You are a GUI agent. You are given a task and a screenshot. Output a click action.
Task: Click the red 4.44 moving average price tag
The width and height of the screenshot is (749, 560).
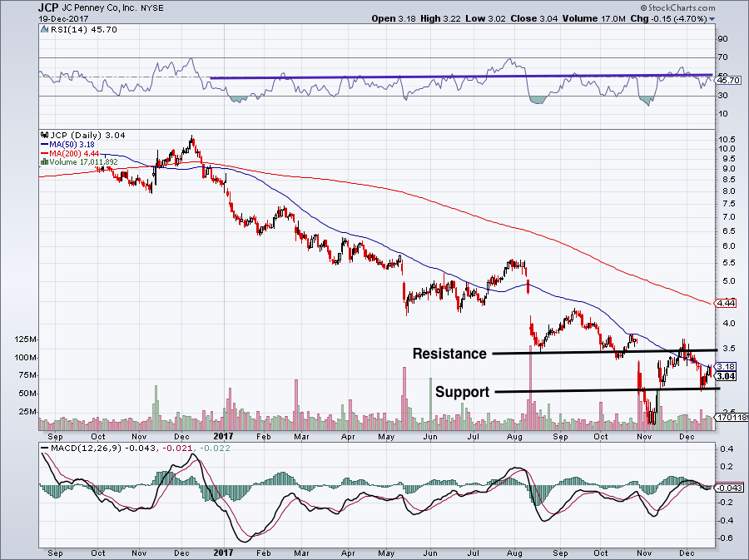pos(726,303)
